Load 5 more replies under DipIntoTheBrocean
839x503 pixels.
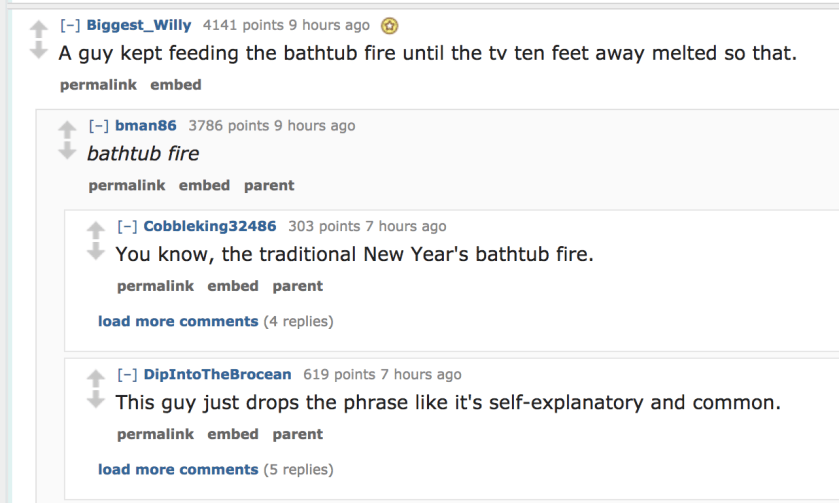coord(178,469)
